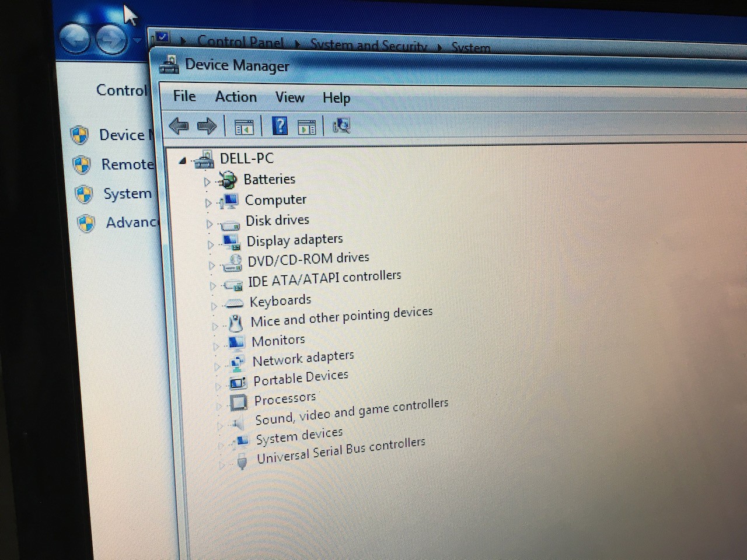Image resolution: width=747 pixels, height=560 pixels.
Task: Click the DVD/CD-ROM drives icon
Action: coord(232,263)
